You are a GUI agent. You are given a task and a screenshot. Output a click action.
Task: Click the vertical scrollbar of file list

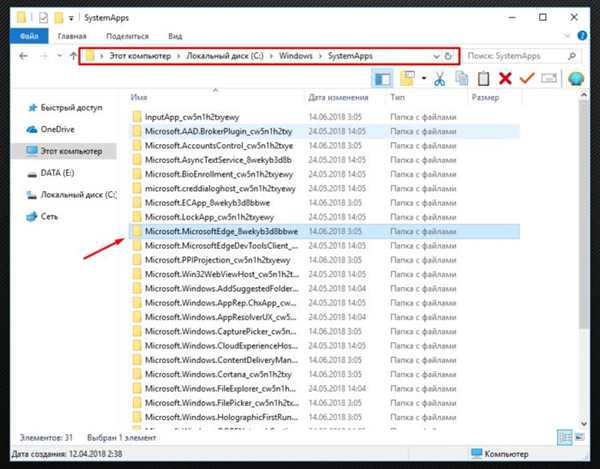584,214
